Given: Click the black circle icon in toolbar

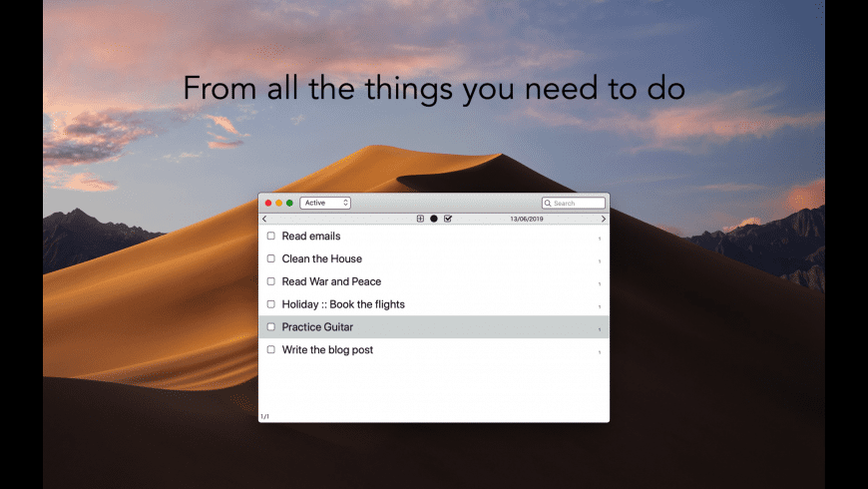Looking at the screenshot, I should [x=434, y=219].
